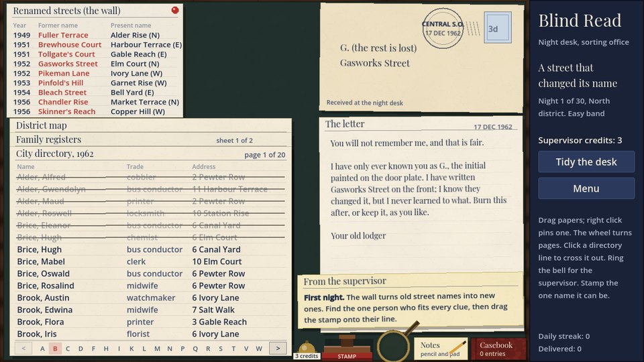This screenshot has height=362, width=644.
Task: Click the 3d postage stamp on envelope
Action: click(498, 27)
